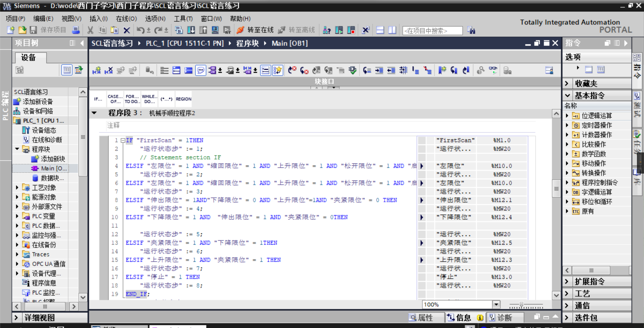The image size is (644, 328).
Task: Click the Monitoring glasses icon
Action: (x=493, y=70)
